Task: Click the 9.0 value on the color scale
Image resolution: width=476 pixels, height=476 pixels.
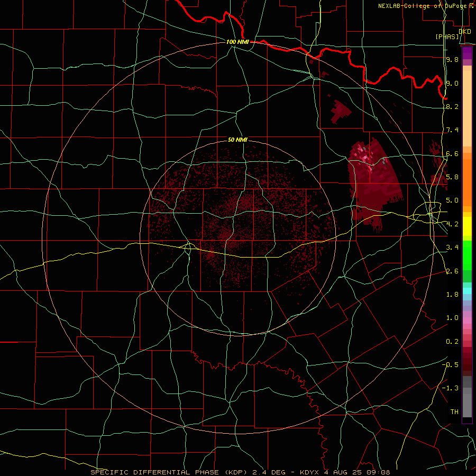Action: (x=452, y=83)
